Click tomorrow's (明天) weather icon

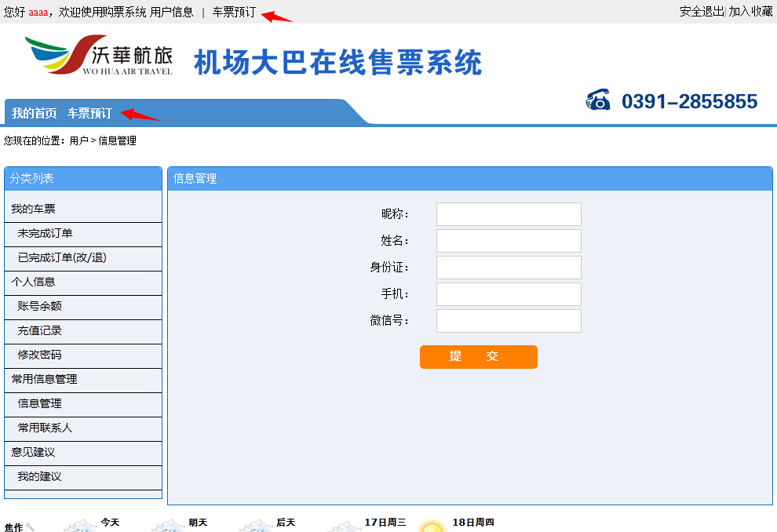(168, 527)
